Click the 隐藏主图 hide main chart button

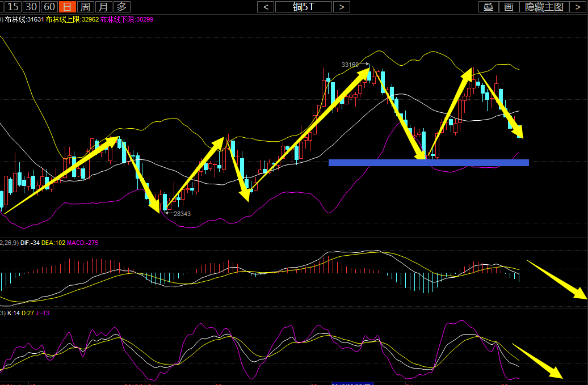click(x=544, y=7)
